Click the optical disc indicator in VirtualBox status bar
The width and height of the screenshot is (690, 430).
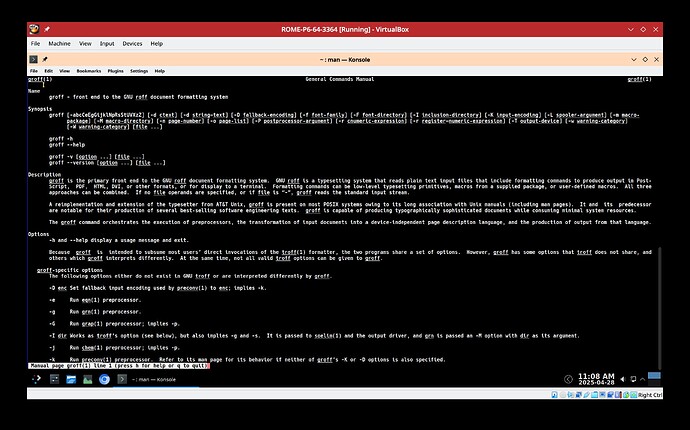(563, 394)
